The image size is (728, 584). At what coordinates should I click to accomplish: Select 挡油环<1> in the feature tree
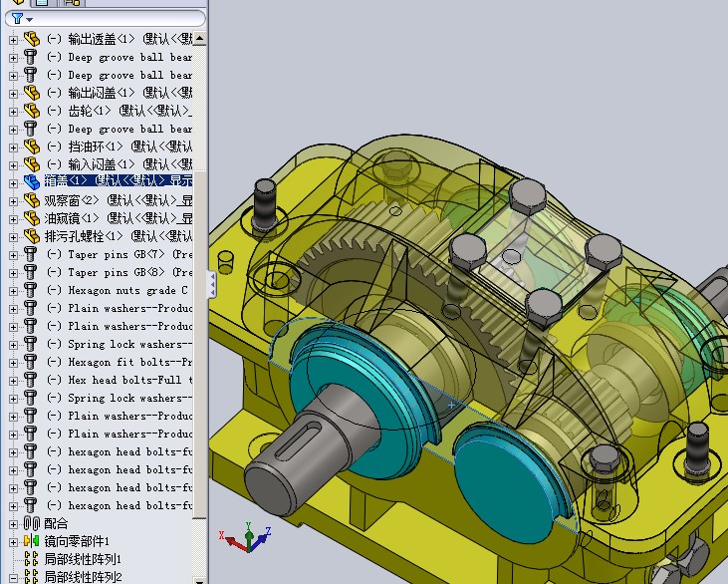[120, 146]
